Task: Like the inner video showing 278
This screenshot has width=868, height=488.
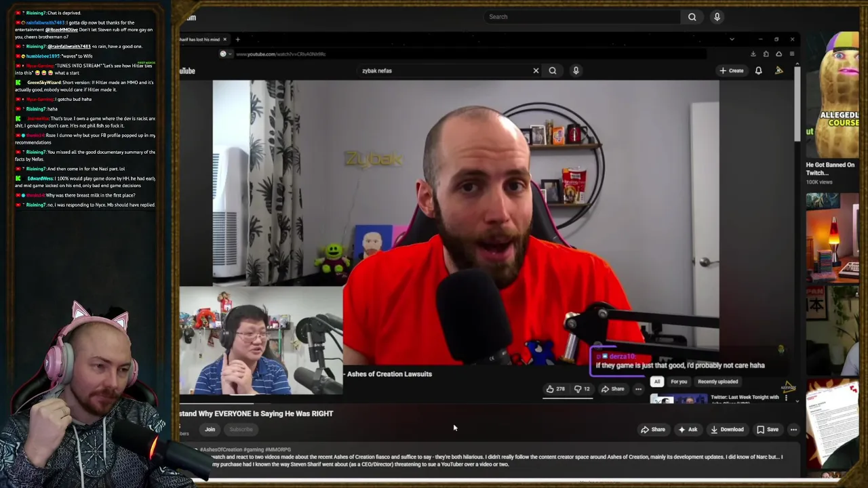Action: point(555,389)
